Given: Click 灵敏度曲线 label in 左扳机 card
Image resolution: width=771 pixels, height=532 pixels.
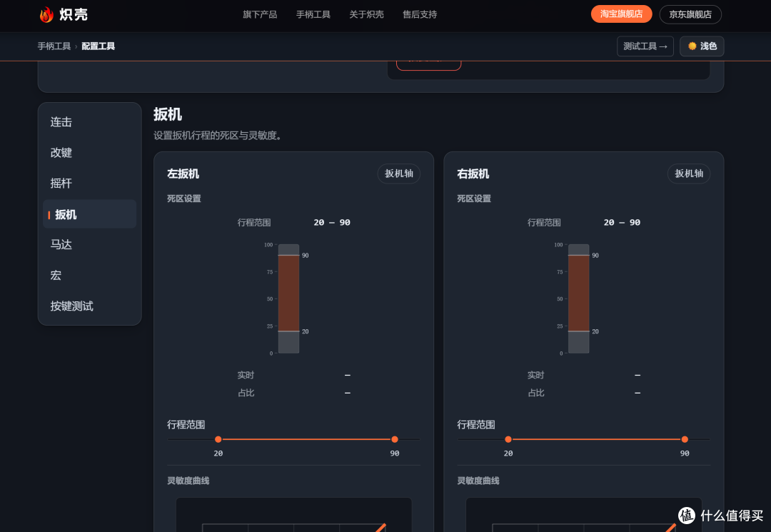Looking at the screenshot, I should coord(188,481).
